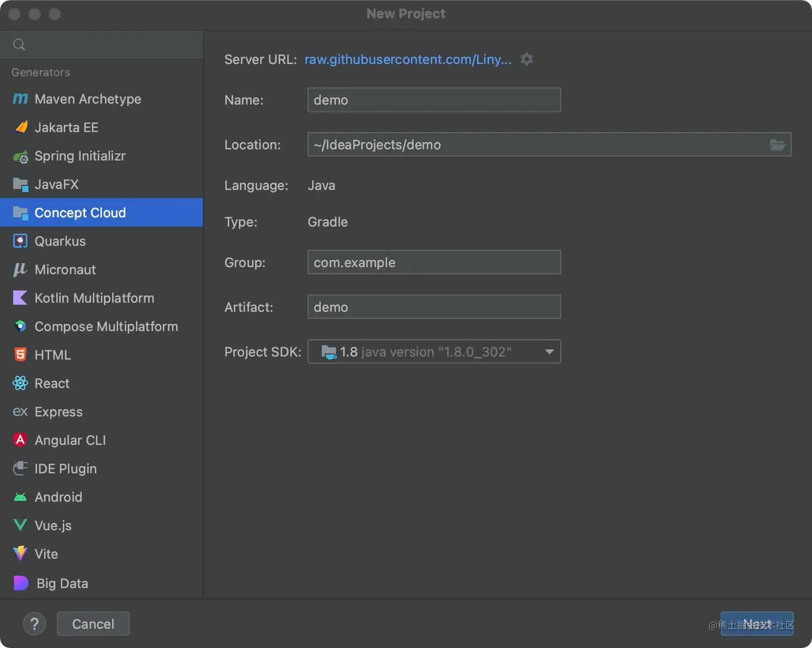812x648 pixels.
Task: Click the Big Data purple icon
Action: click(21, 583)
